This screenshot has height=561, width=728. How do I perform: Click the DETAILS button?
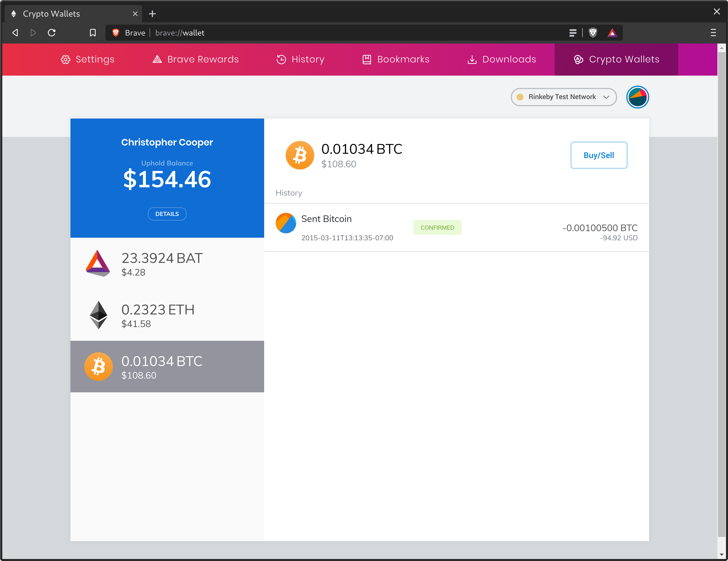pos(167,214)
